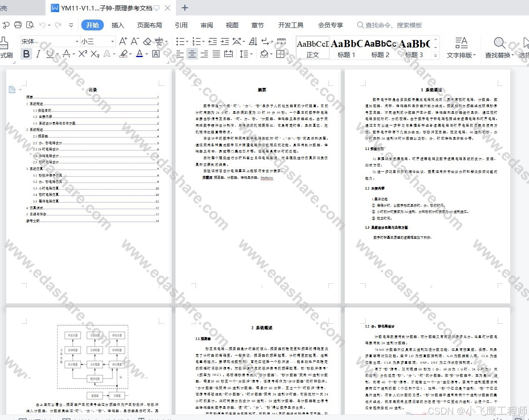Click the text highlight color marker

pyautogui.click(x=123, y=54)
